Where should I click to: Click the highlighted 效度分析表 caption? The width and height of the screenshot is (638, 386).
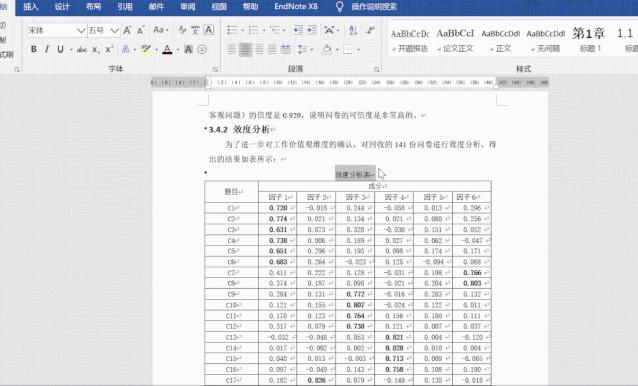[x=355, y=174]
